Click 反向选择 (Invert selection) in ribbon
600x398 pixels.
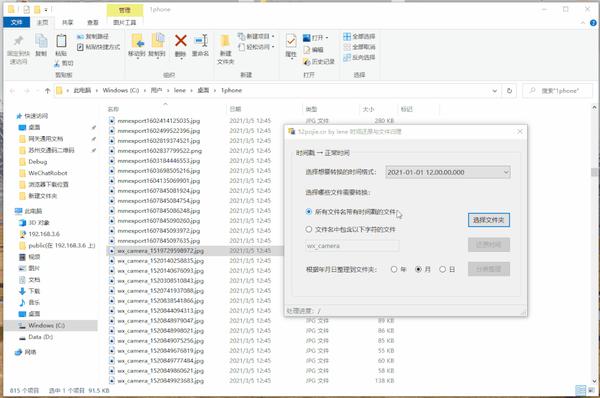tap(359, 57)
